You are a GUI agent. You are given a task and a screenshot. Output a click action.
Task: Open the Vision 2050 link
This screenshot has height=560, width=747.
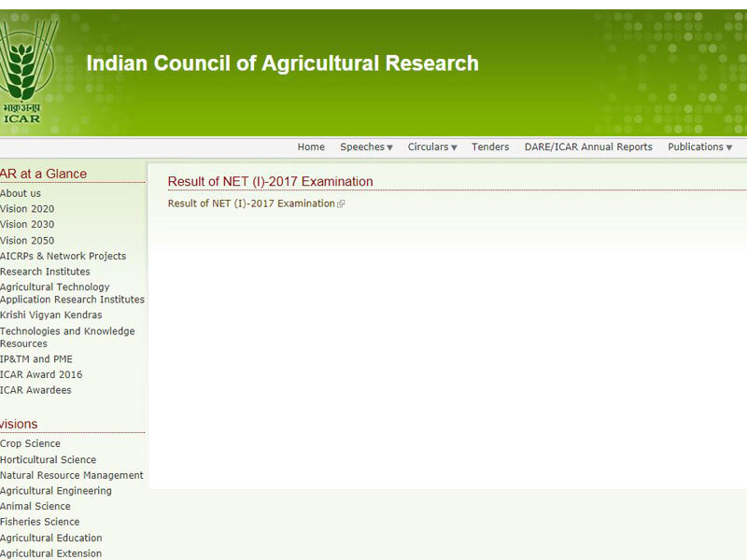click(x=27, y=241)
